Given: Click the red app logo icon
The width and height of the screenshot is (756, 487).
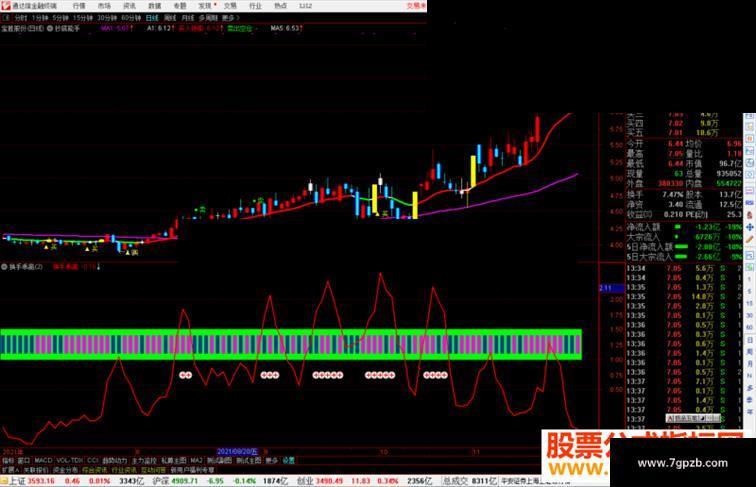Looking at the screenshot, I should pos(5,6).
